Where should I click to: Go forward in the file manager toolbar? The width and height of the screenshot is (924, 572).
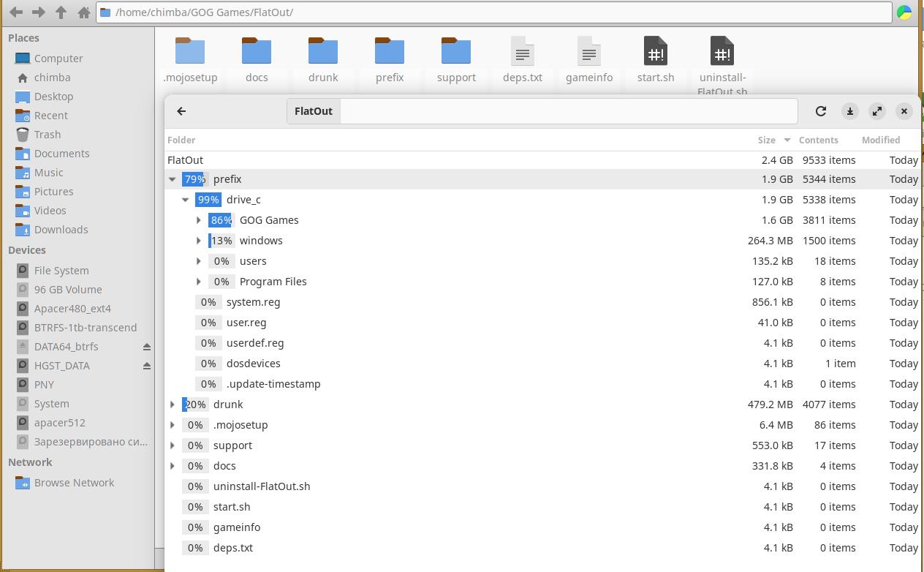tap(39, 12)
